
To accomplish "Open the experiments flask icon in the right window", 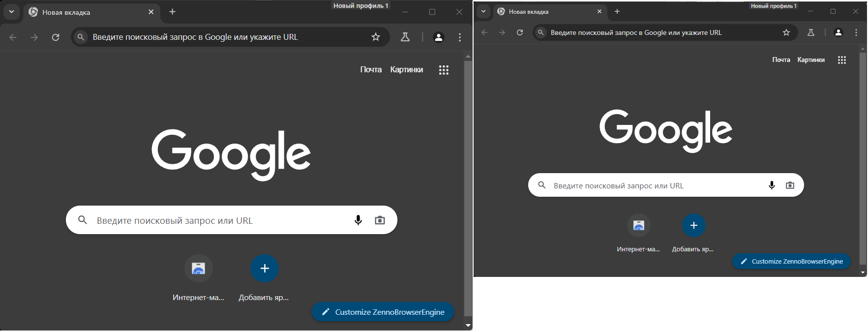I will pos(811,32).
